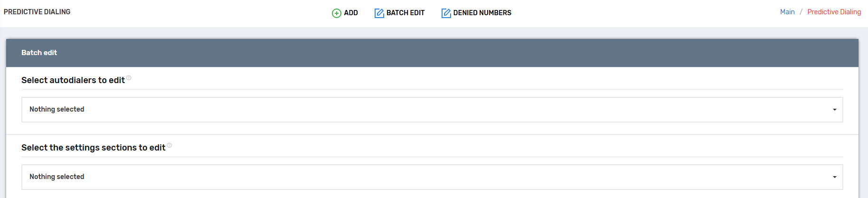Viewport: 868px width, 198px height.
Task: Click the caret arrow of settings sections dropdown
Action: click(834, 177)
